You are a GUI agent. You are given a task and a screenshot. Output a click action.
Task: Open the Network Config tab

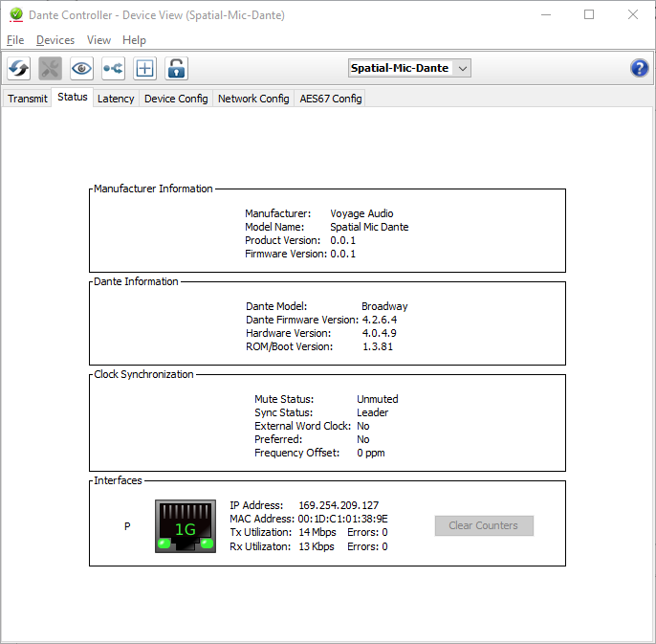click(x=253, y=99)
